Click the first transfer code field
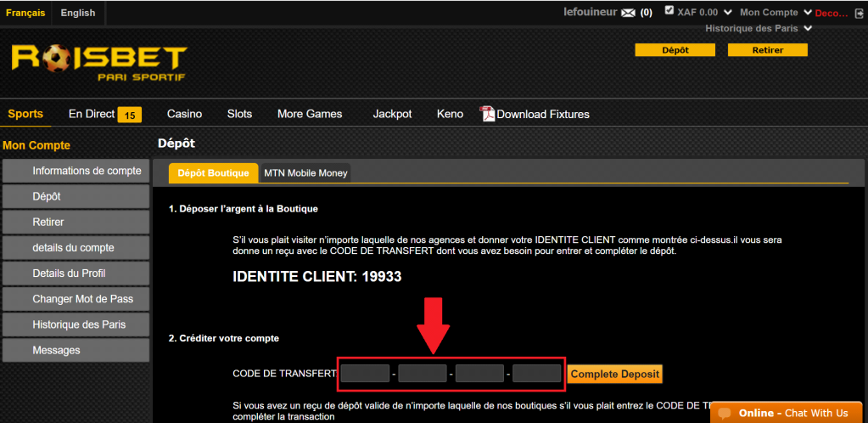 pos(365,374)
